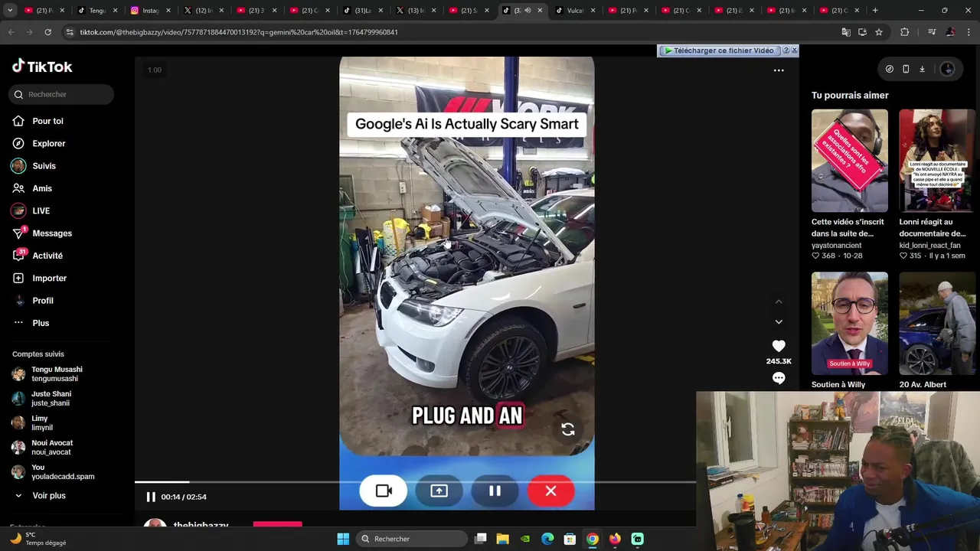This screenshot has width=980, height=551.
Task: Open help on the download bar
Action: tap(786, 51)
